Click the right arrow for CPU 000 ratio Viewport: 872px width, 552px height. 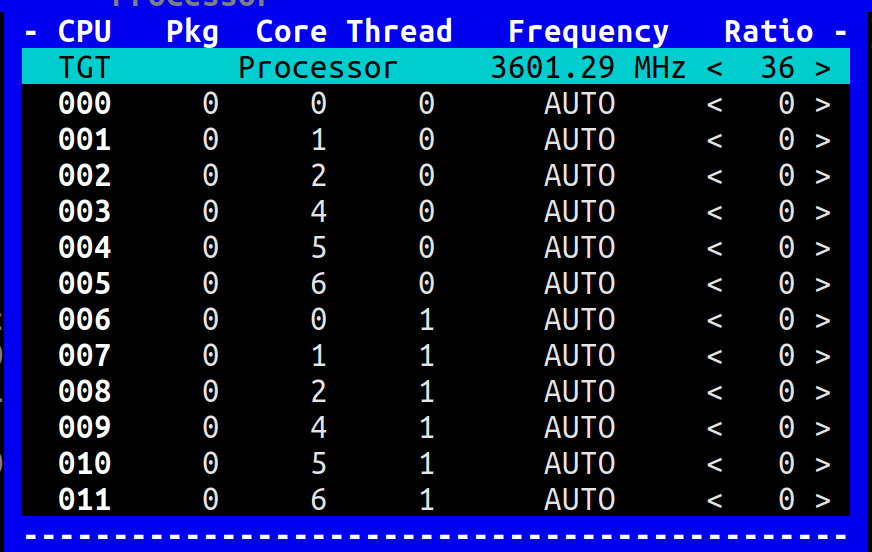(x=823, y=105)
